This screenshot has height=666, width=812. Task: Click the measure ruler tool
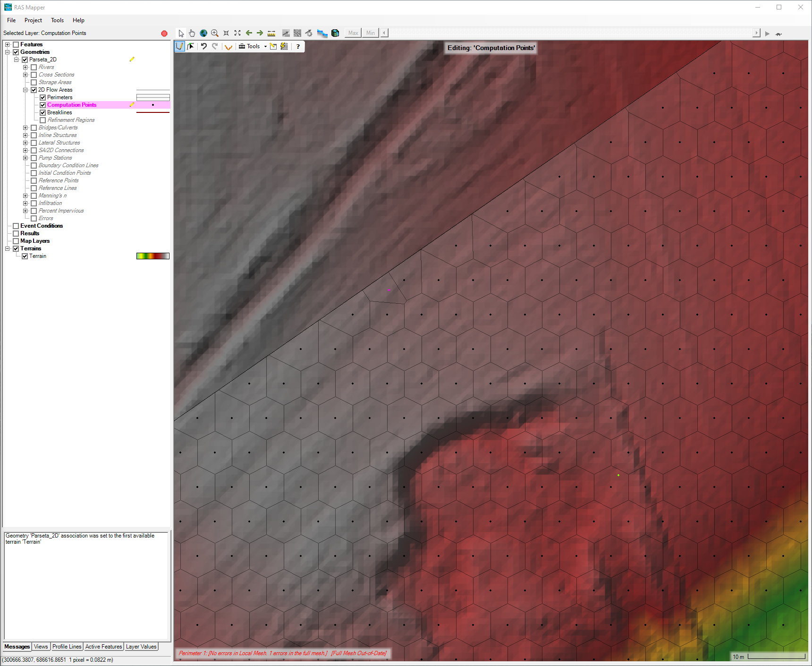pyautogui.click(x=271, y=33)
